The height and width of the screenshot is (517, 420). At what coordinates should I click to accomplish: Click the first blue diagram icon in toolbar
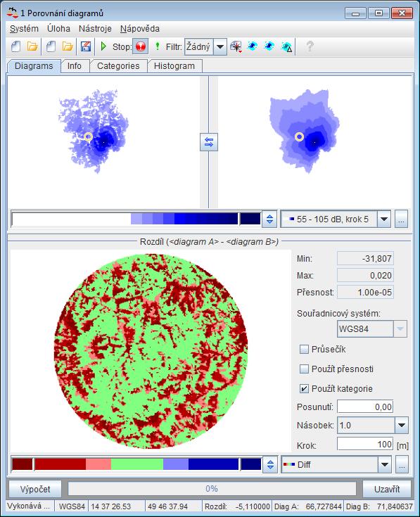tap(253, 46)
